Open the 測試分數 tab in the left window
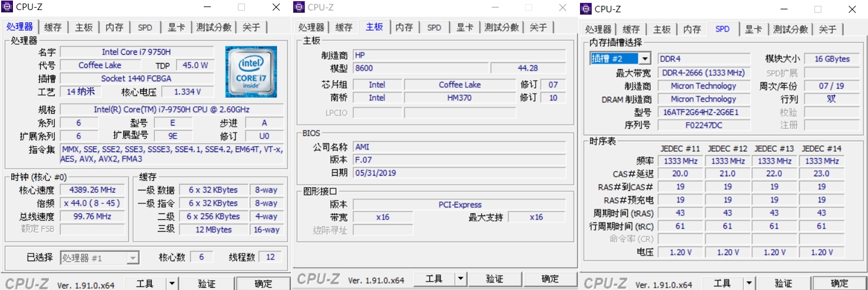 coord(215,27)
